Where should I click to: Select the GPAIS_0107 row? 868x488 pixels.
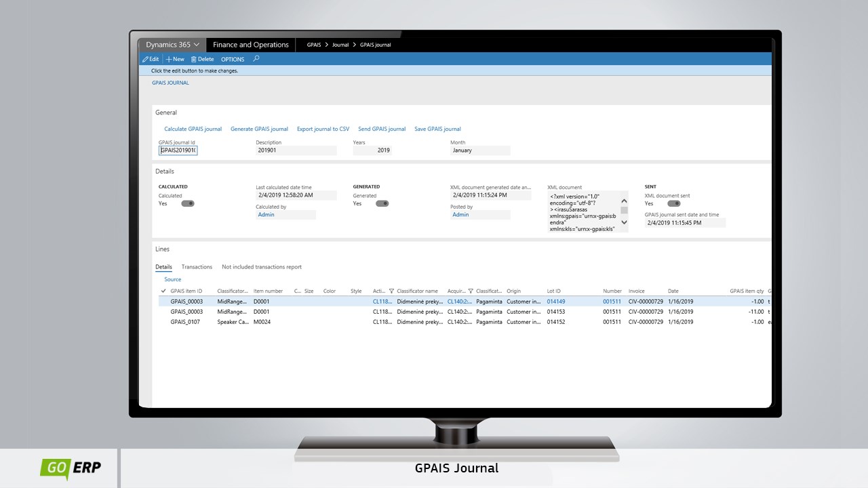coord(465,322)
